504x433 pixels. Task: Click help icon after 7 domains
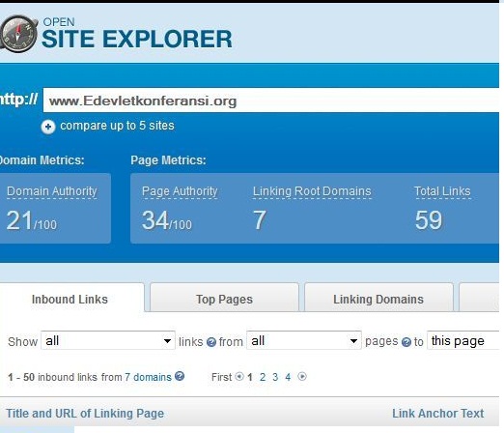click(180, 376)
